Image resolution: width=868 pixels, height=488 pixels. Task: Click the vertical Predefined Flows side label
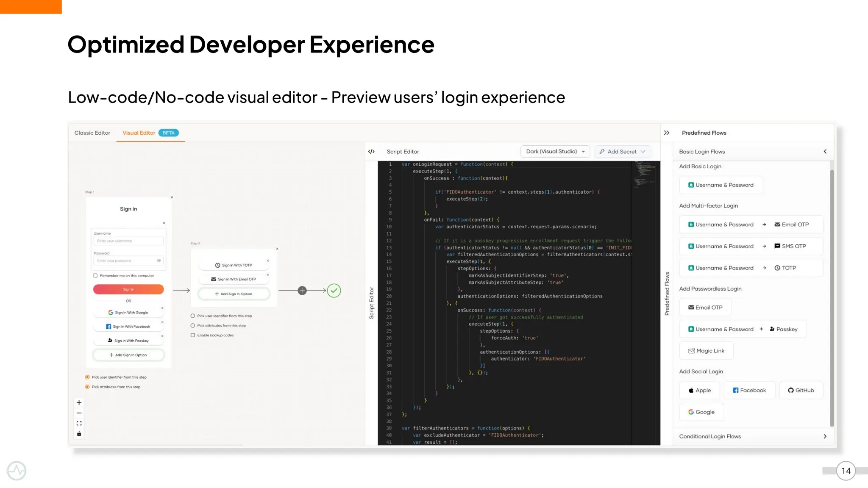(x=667, y=294)
